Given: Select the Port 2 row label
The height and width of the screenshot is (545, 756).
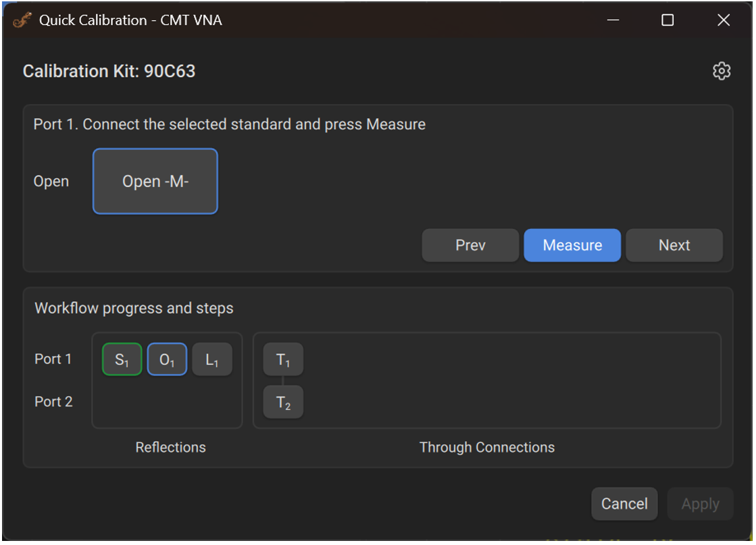Looking at the screenshot, I should 53,401.
